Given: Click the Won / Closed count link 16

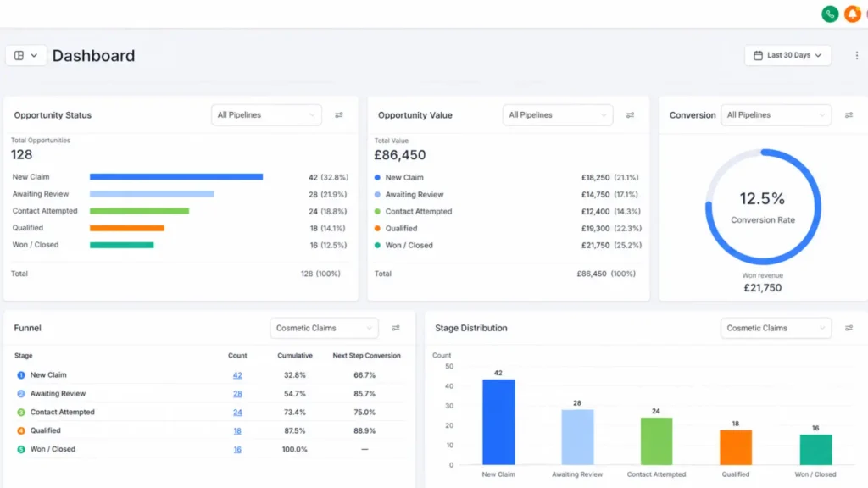Looking at the screenshot, I should click(x=237, y=450).
